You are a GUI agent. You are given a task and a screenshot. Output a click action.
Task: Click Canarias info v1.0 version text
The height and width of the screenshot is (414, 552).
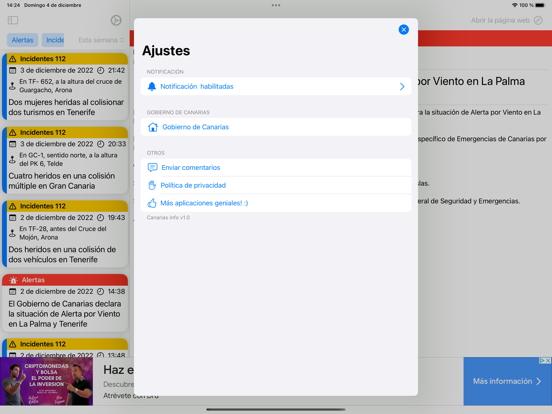(x=168, y=218)
